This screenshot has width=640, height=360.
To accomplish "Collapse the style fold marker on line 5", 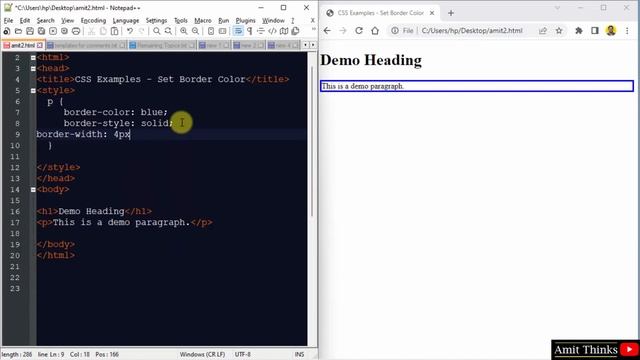I will coord(33,91).
